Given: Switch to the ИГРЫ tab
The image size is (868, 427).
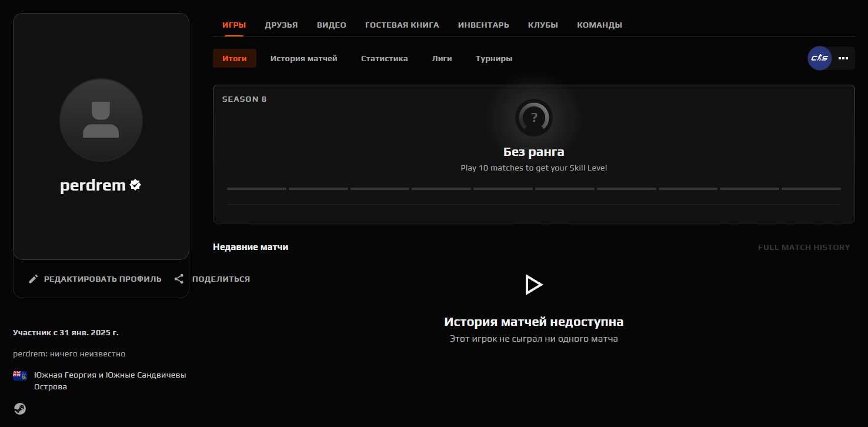Looking at the screenshot, I should click(x=234, y=25).
